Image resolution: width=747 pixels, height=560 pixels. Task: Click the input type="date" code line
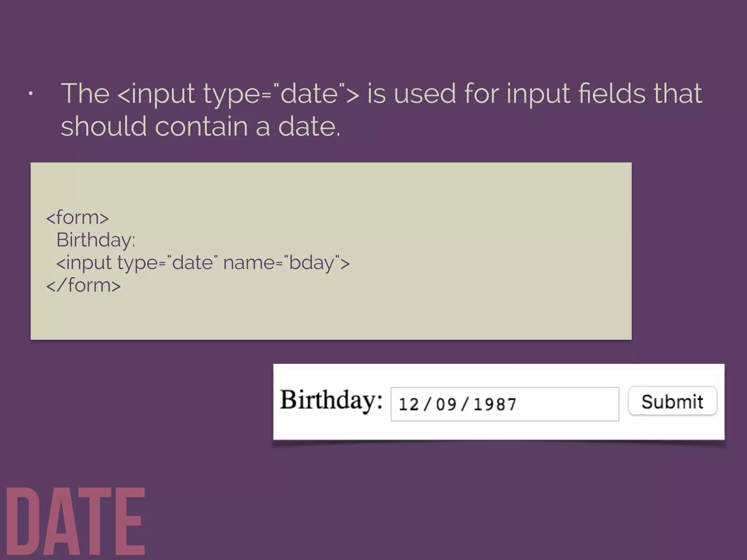pyautogui.click(x=203, y=263)
